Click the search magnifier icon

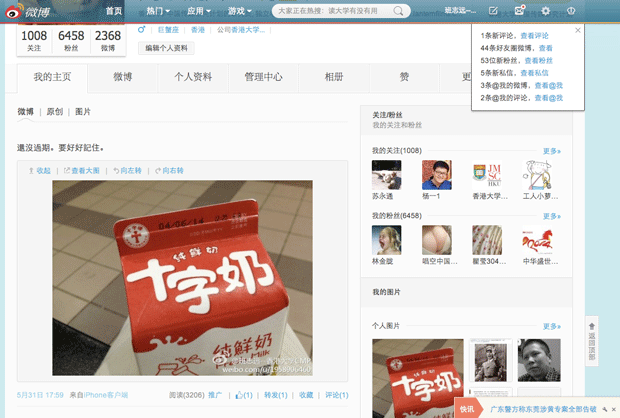(399, 11)
